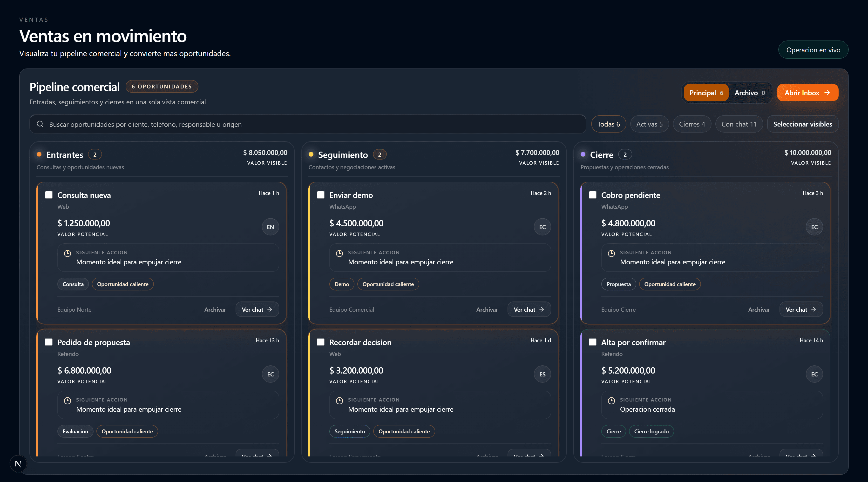This screenshot has height=482, width=868.
Task: Filter by Cierres 4
Action: pos(692,124)
